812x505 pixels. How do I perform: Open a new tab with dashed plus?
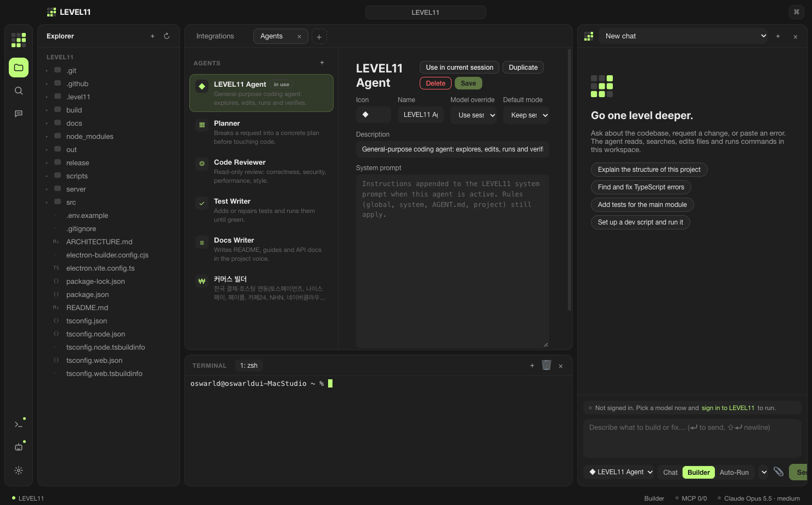(x=319, y=37)
